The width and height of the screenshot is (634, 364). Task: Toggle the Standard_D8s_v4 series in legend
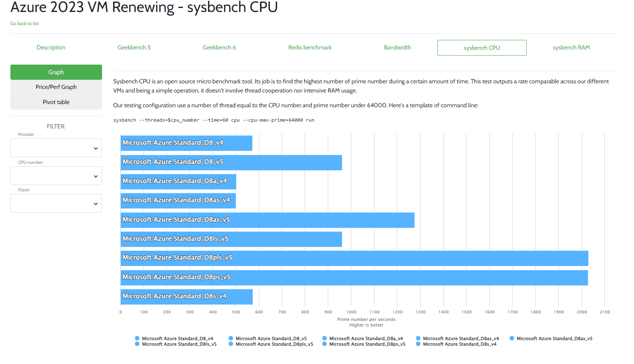418,344
